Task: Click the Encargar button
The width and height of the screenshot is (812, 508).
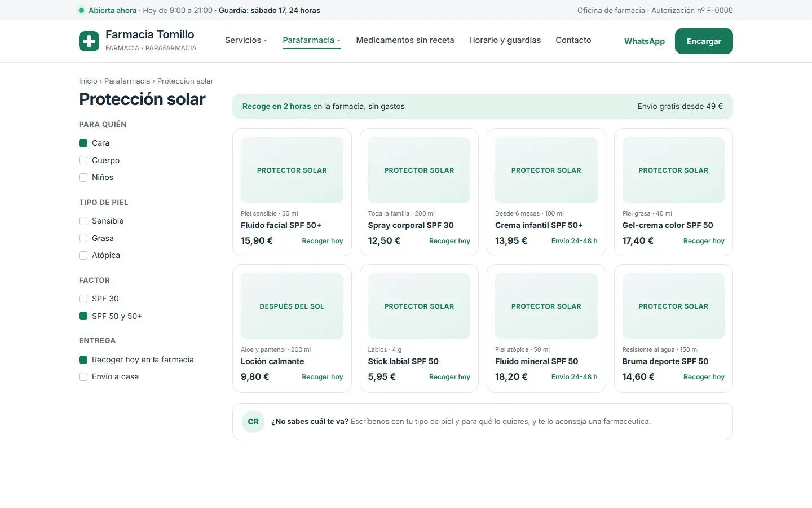Action: [704, 41]
